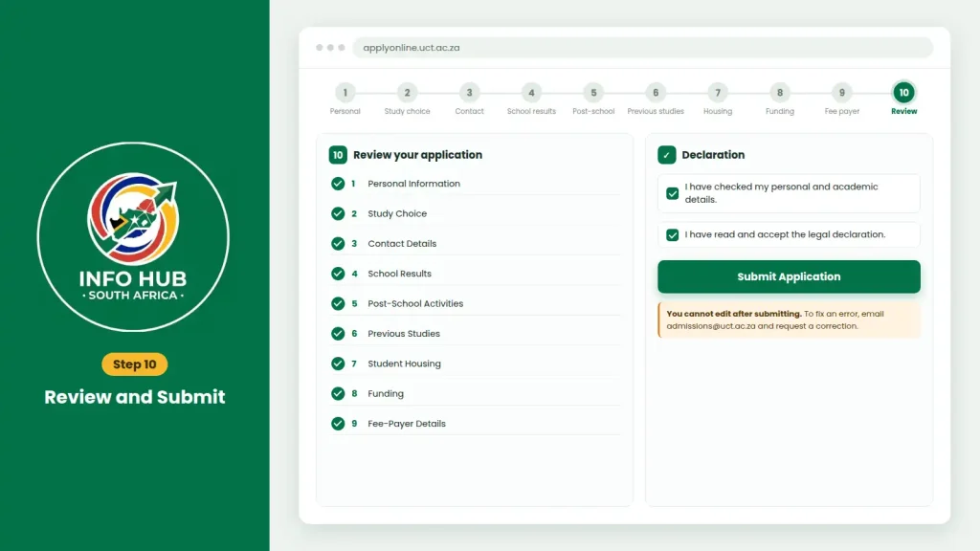This screenshot has width=980, height=551.
Task: Submit the application with the green button
Action: pos(789,276)
